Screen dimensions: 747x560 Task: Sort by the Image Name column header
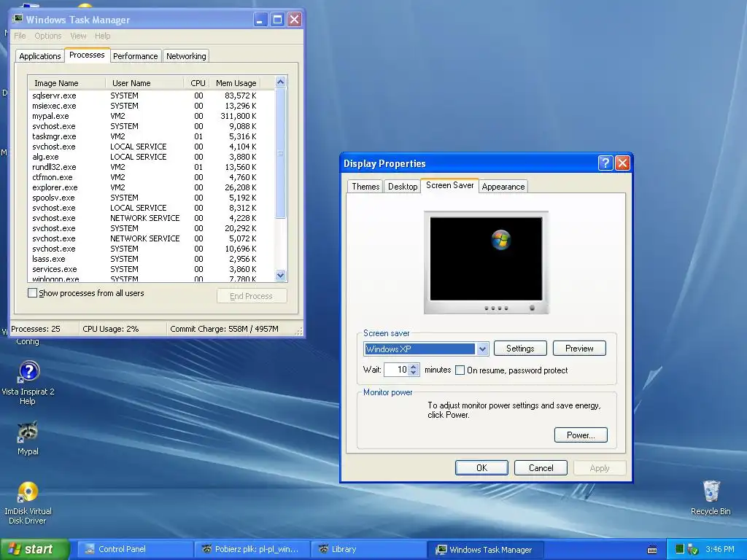click(66, 83)
